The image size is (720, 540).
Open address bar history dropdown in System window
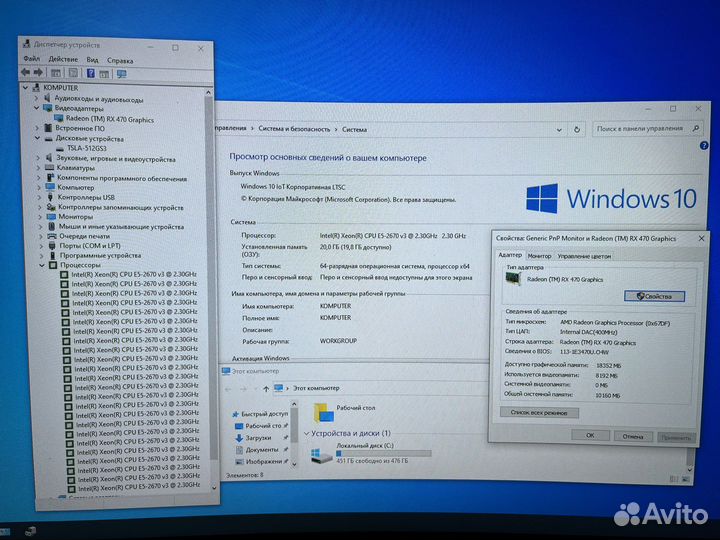coord(559,130)
